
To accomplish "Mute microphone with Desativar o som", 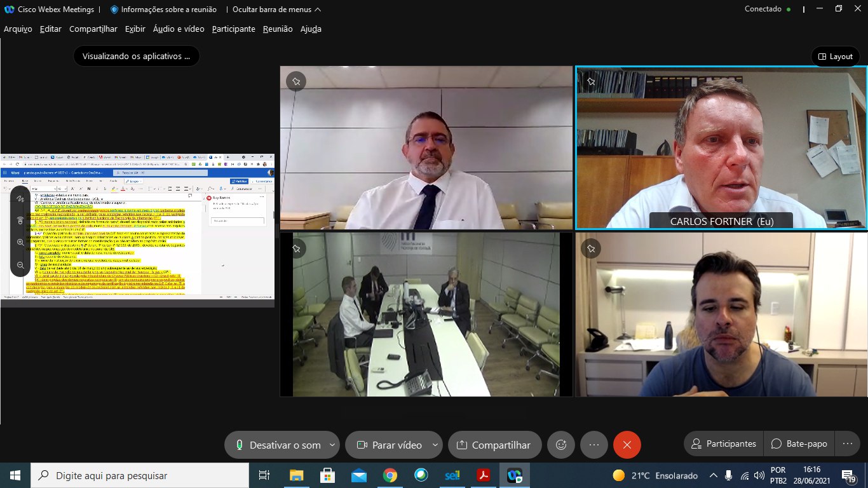I will tap(277, 445).
